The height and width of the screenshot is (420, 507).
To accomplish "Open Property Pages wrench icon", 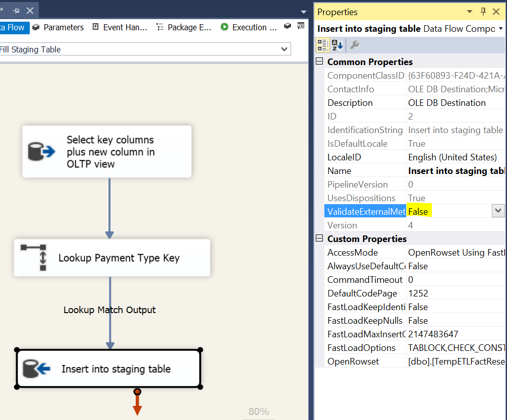I will (355, 45).
